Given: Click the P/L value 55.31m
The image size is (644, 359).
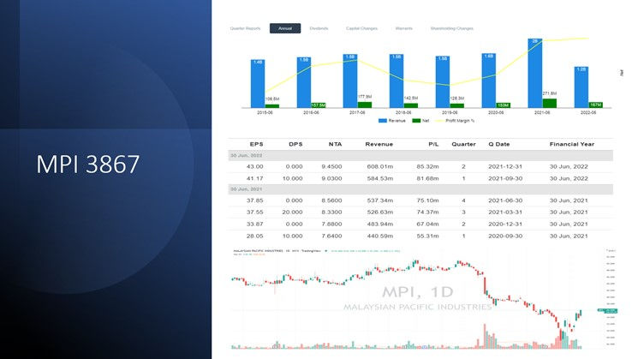Looking at the screenshot, I should (x=427, y=236).
